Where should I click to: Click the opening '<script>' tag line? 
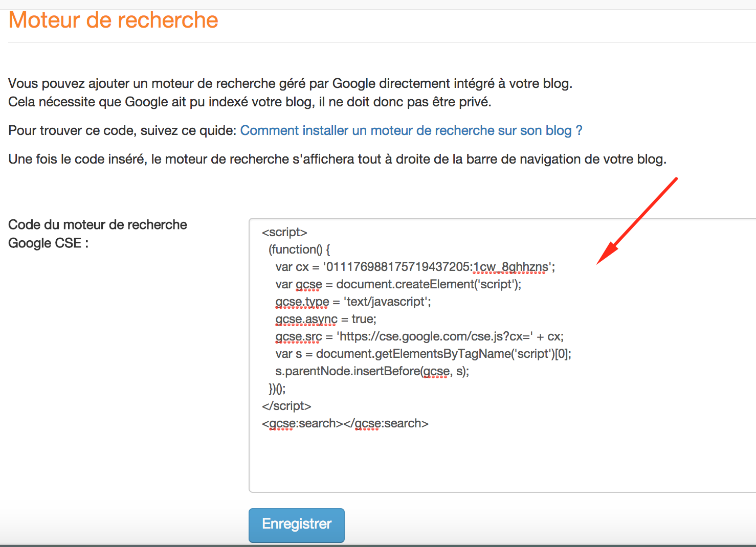pos(284,232)
